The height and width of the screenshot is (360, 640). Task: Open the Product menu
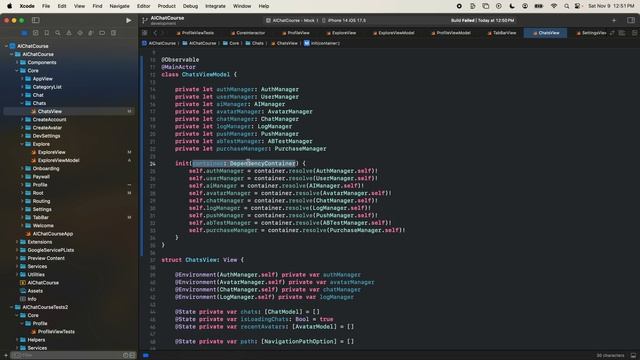click(x=167, y=6)
